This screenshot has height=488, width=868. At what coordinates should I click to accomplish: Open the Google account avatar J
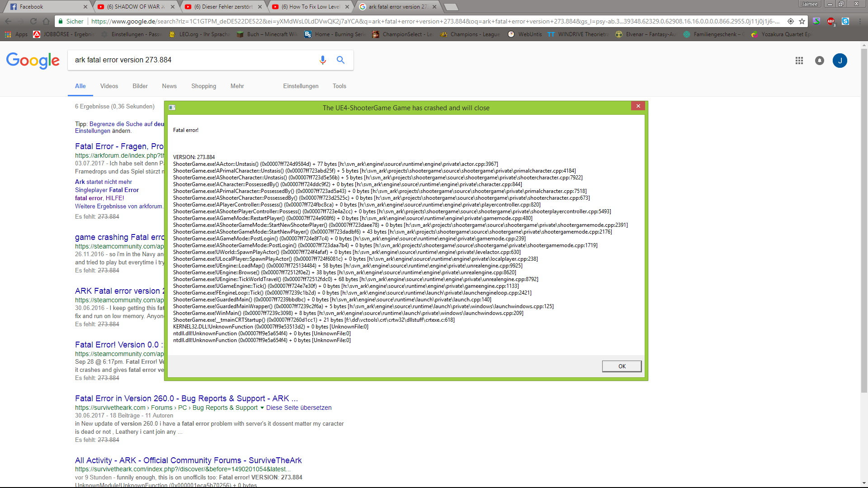click(x=840, y=61)
